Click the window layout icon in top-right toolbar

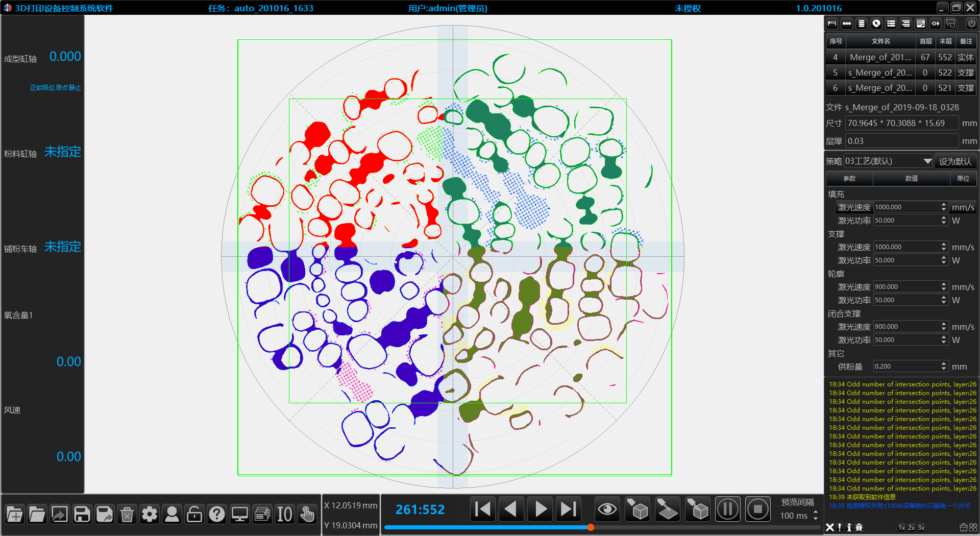click(x=950, y=23)
